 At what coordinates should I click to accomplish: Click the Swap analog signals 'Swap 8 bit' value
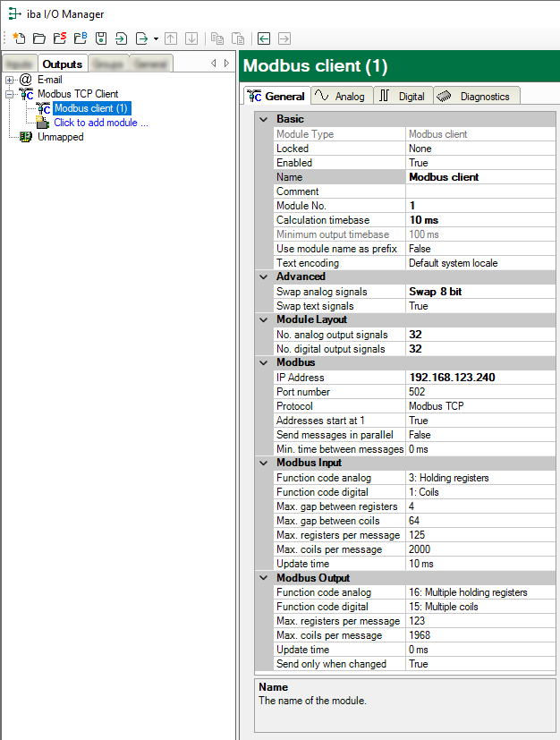[x=480, y=292]
